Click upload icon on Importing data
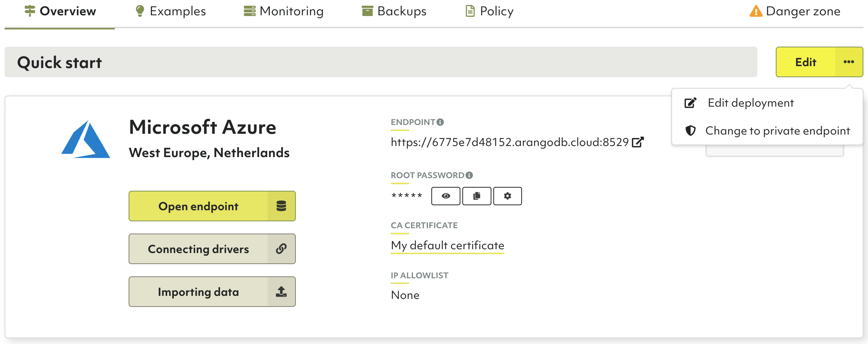This screenshot has width=868, height=344. coord(281,292)
